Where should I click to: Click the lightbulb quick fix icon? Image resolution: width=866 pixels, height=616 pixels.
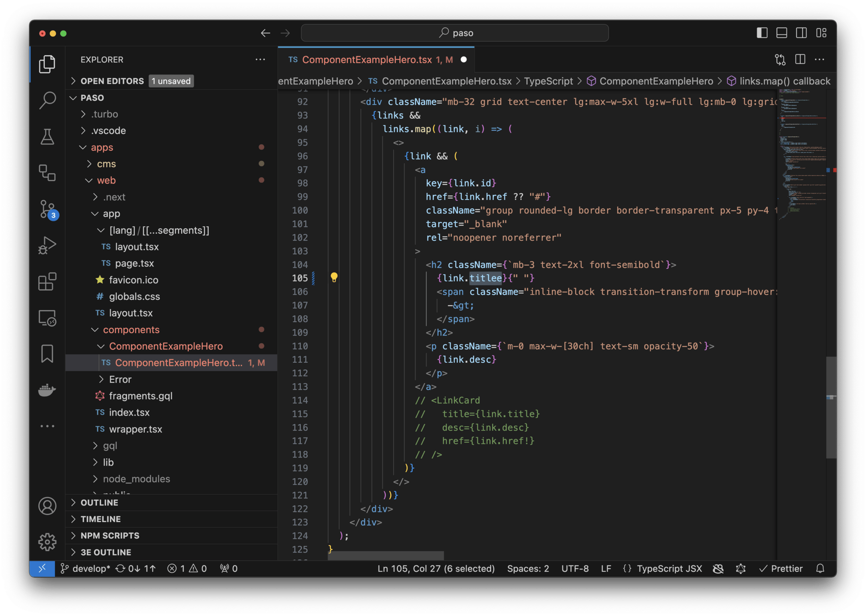334,277
